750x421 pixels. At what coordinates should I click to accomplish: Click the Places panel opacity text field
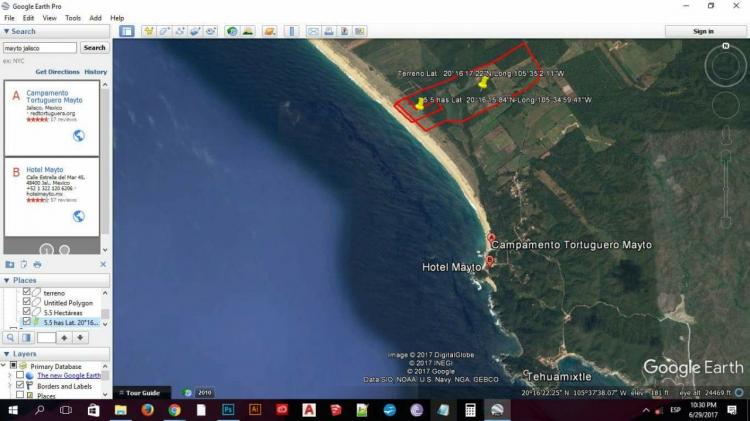pyautogui.click(x=46, y=338)
